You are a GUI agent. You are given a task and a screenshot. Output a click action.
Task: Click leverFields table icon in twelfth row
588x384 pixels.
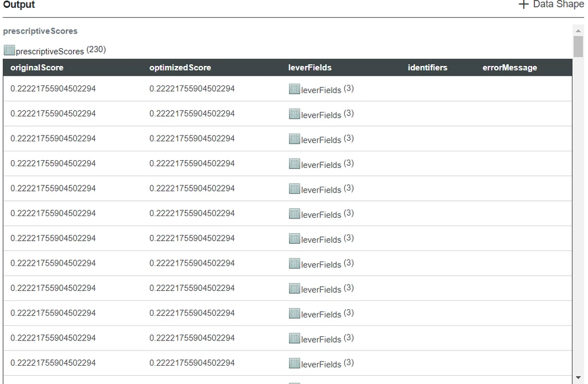coord(294,363)
